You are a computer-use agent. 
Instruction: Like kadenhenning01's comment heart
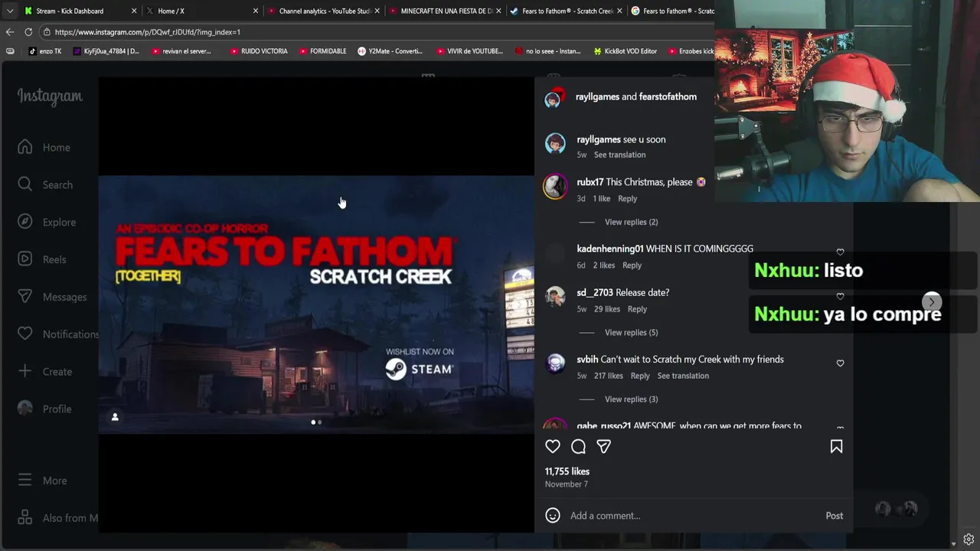[840, 252]
